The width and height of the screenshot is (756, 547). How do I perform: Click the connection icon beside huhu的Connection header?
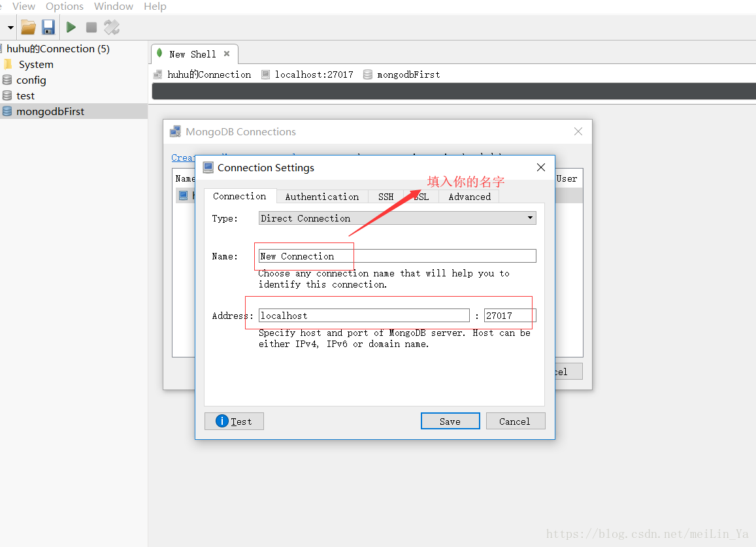[157, 75]
